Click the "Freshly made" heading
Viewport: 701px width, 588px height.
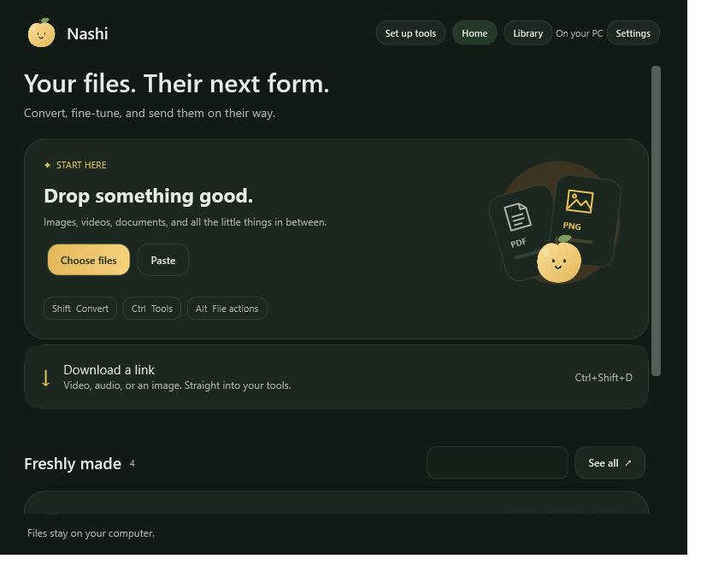[73, 464]
